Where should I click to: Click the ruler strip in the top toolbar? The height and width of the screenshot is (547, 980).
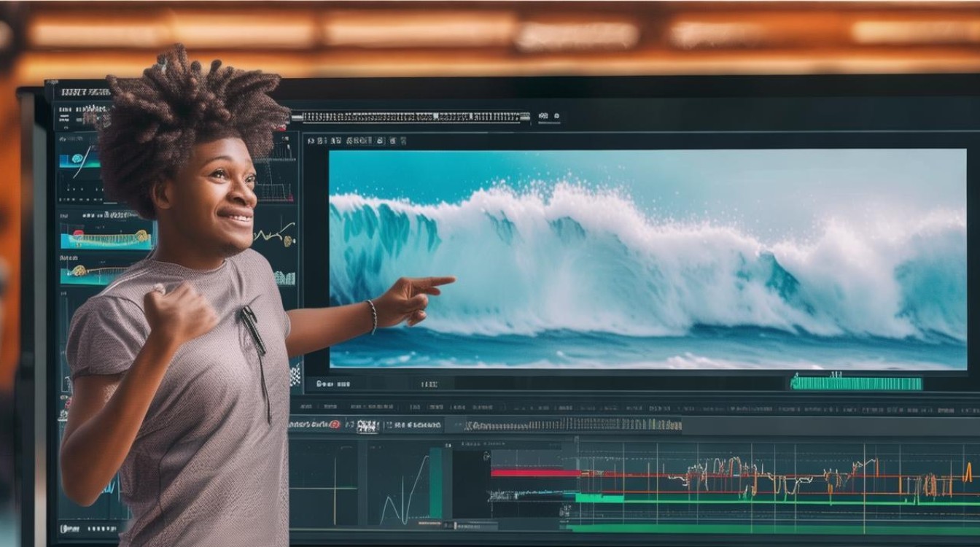click(411, 117)
